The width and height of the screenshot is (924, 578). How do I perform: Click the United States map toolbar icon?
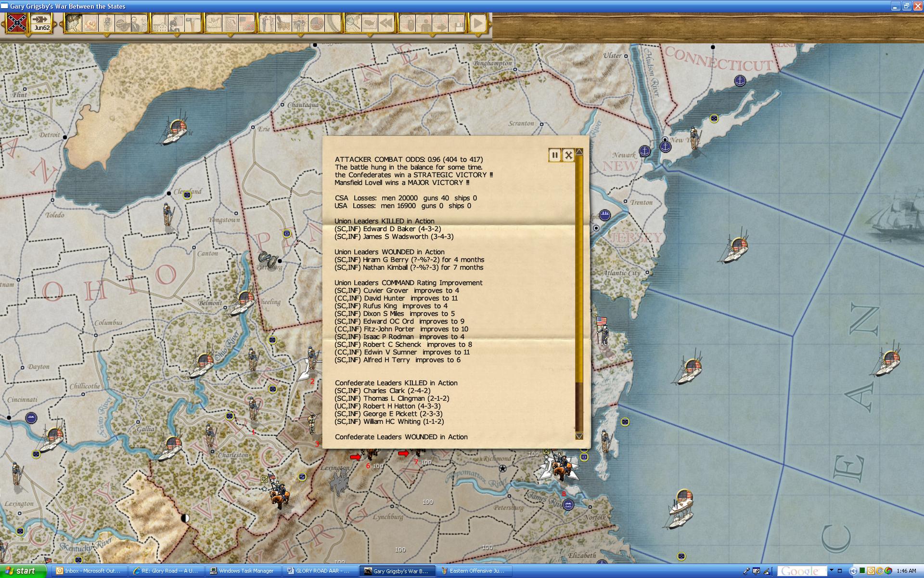point(370,23)
